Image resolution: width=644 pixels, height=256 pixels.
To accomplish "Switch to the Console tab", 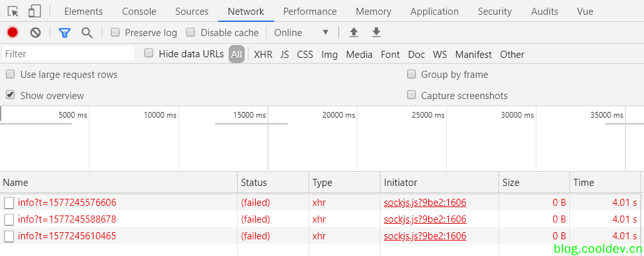I will [139, 12].
